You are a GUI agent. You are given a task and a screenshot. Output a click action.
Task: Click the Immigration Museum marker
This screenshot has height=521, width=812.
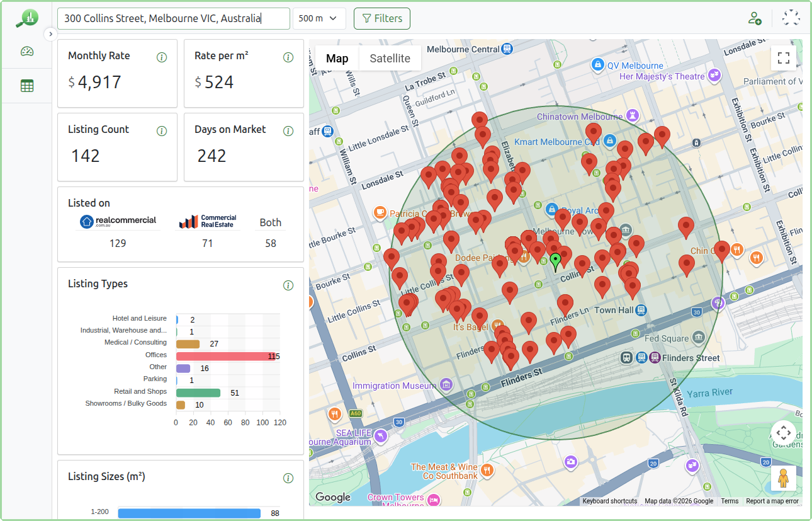446,384
